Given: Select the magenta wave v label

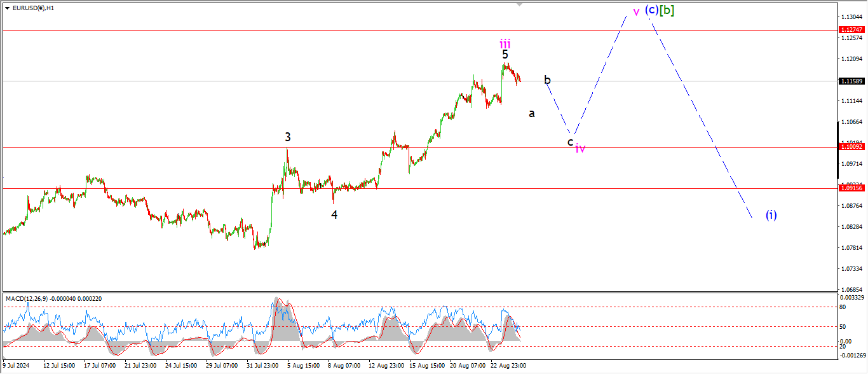Looking at the screenshot, I should (x=636, y=12).
